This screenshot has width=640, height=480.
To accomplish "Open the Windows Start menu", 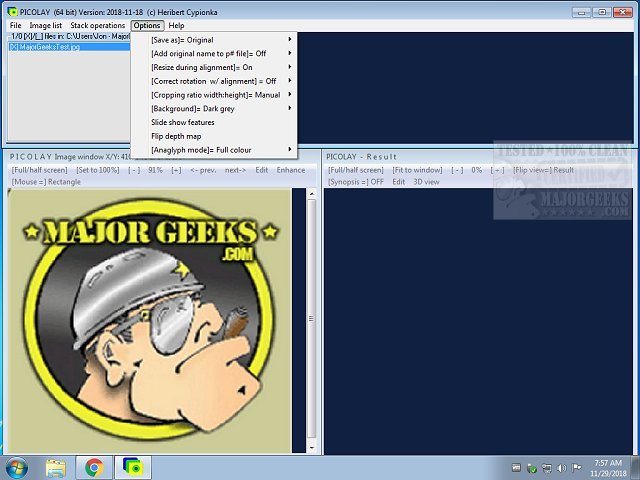I will (16, 468).
